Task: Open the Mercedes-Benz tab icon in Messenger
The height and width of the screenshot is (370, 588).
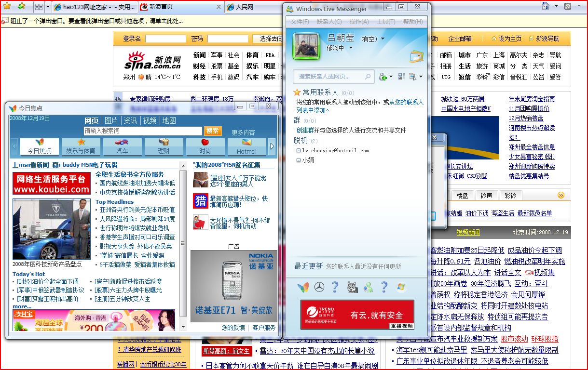Action: click(319, 287)
